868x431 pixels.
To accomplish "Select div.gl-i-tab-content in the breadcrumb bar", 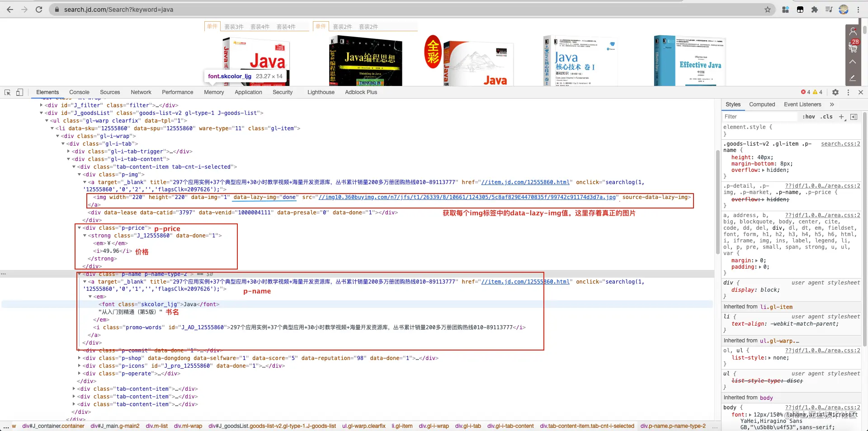I will click(x=510, y=426).
